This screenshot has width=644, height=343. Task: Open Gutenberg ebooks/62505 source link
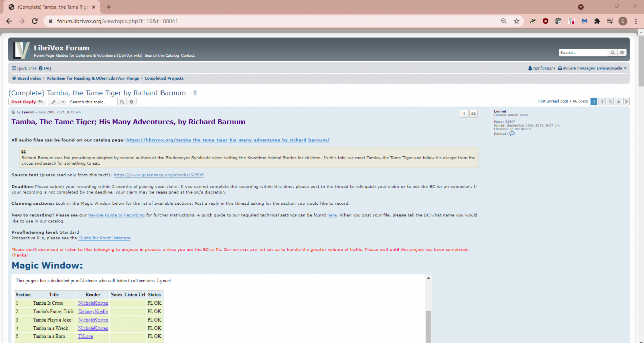[x=158, y=175]
